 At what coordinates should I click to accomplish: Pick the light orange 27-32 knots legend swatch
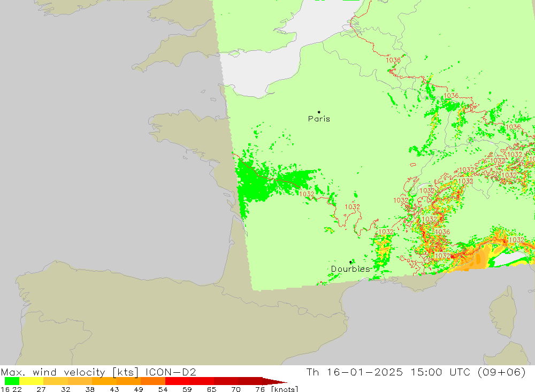(x=56, y=381)
